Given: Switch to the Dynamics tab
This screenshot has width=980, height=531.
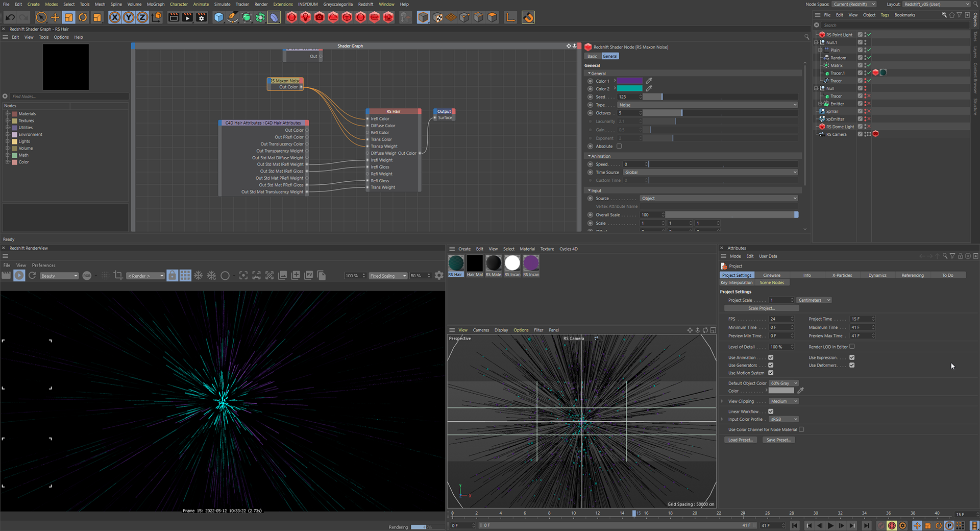Looking at the screenshot, I should [x=877, y=275].
